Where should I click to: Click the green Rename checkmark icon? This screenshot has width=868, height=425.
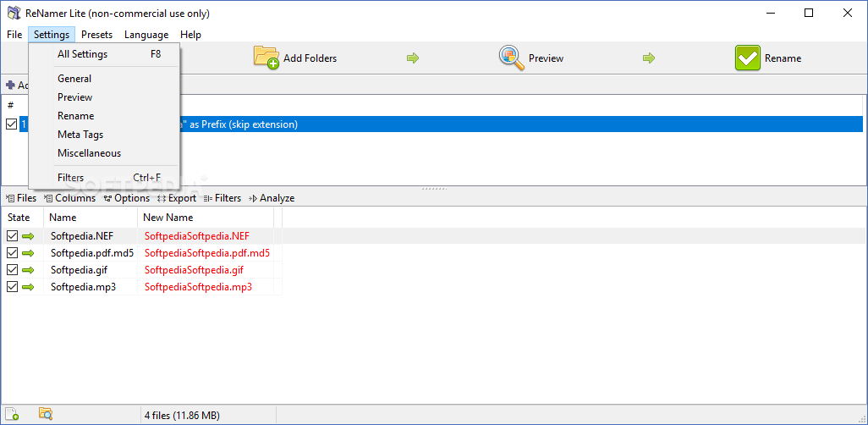tap(748, 58)
